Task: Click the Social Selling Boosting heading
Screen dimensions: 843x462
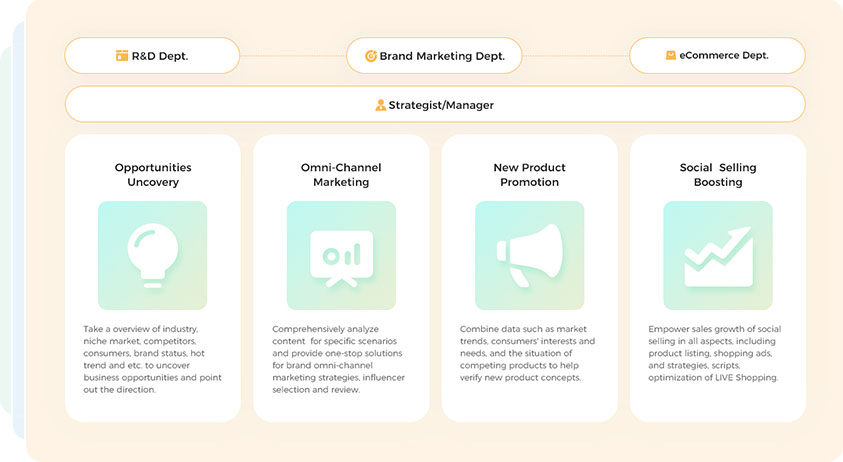Action: pyautogui.click(x=718, y=175)
